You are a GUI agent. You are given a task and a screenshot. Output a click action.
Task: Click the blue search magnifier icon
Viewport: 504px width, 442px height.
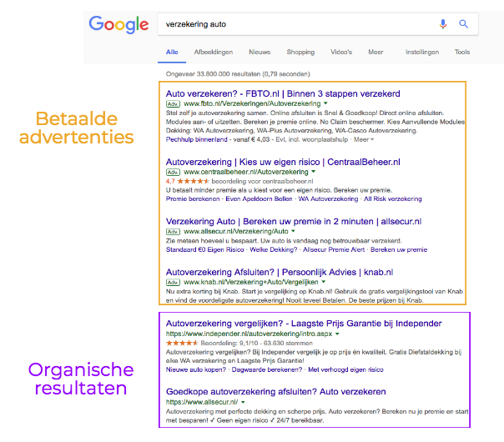463,24
